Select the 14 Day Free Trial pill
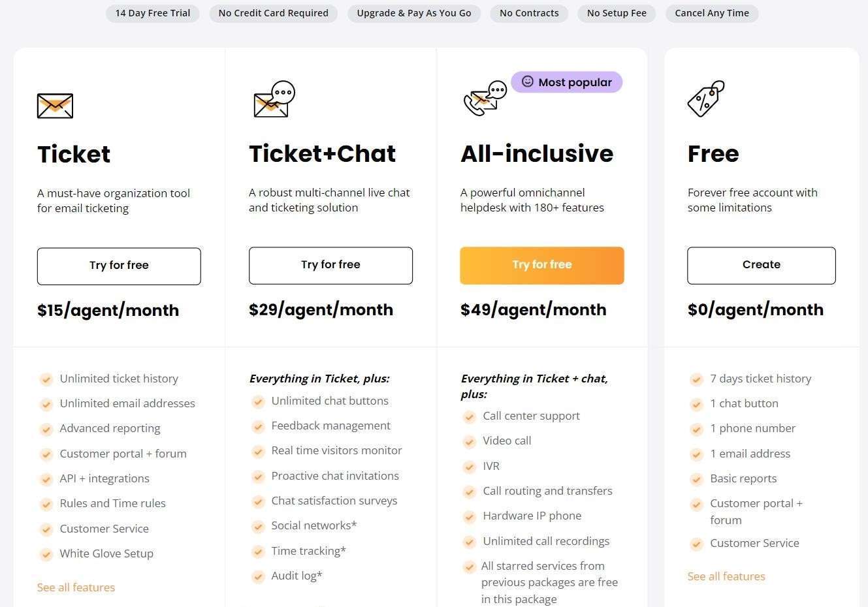The image size is (868, 607). pos(153,13)
